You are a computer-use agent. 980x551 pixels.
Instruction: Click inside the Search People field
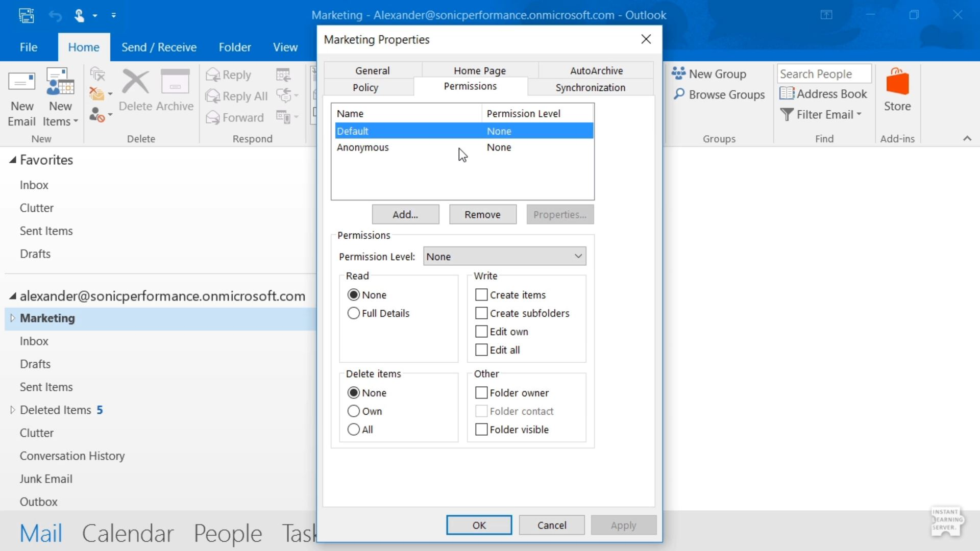click(823, 73)
